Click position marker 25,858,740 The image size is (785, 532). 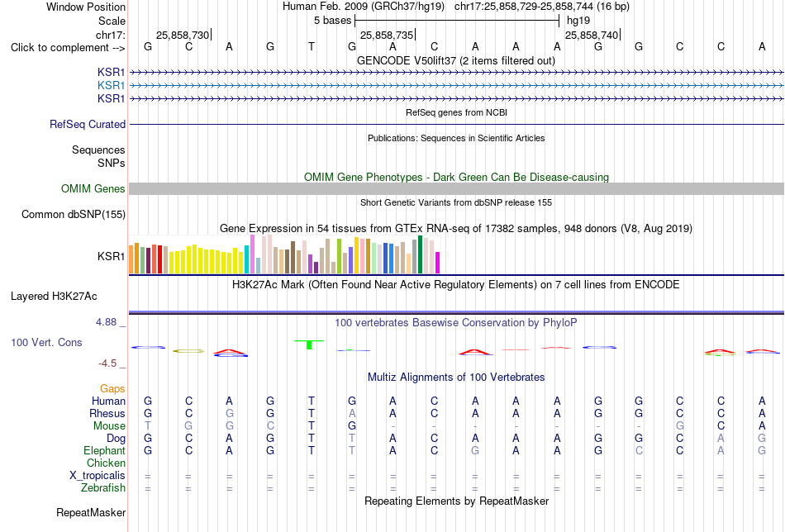(x=592, y=35)
